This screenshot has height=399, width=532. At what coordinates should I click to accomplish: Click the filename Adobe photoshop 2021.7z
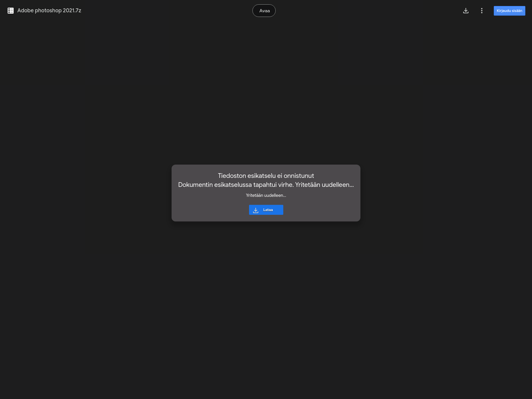49,10
